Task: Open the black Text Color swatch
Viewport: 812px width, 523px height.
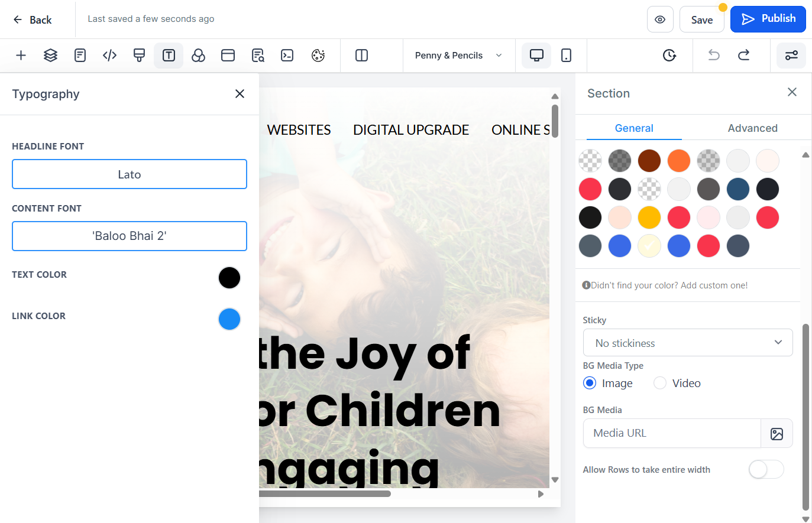Action: (229, 278)
